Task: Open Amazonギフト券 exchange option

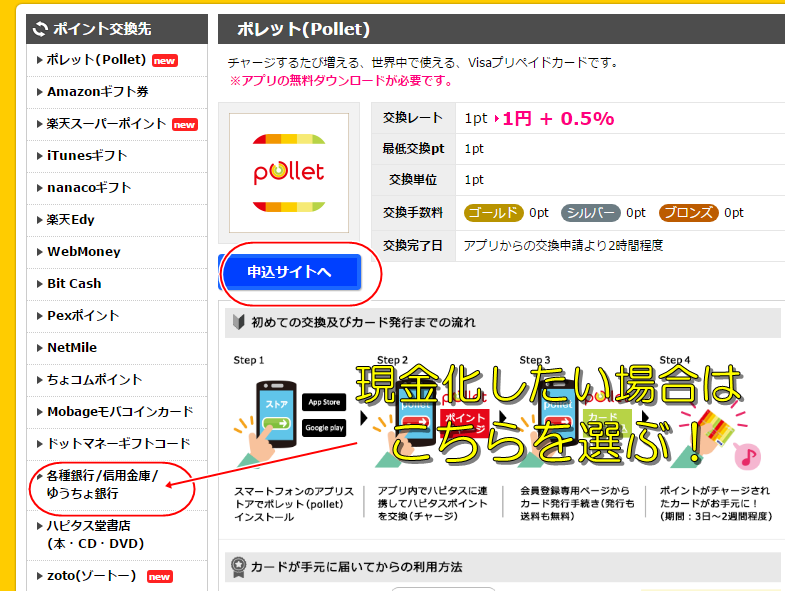Action: pyautogui.click(x=98, y=92)
